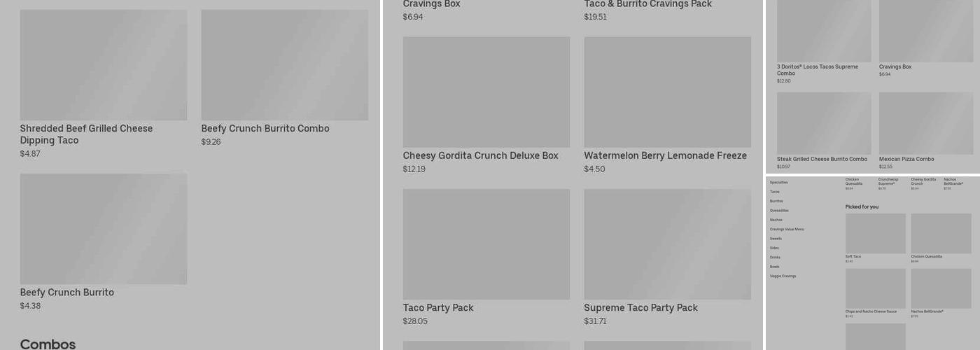Image resolution: width=980 pixels, height=350 pixels.
Task: Open the Chips and Nacho Cheese Sauce item
Action: coord(875,288)
